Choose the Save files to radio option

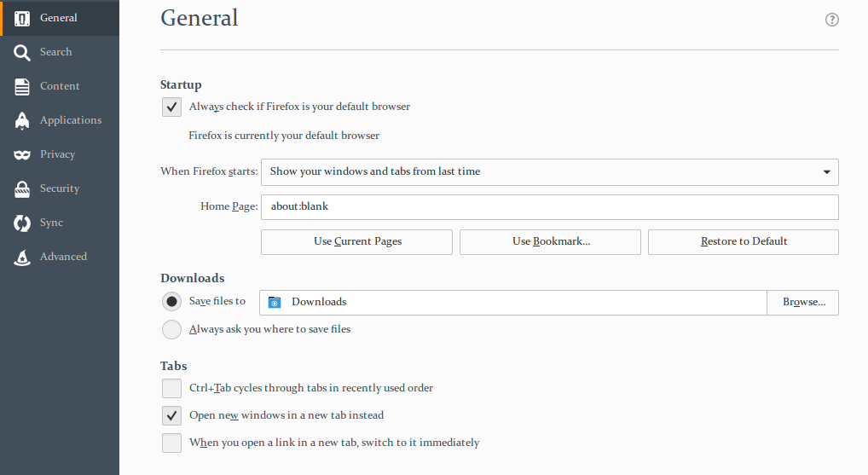point(171,301)
